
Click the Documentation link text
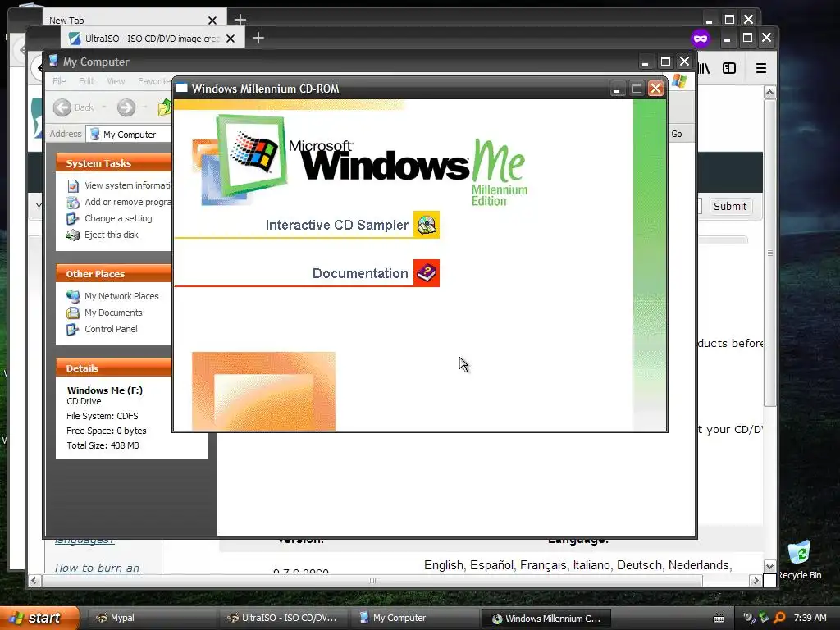click(360, 273)
